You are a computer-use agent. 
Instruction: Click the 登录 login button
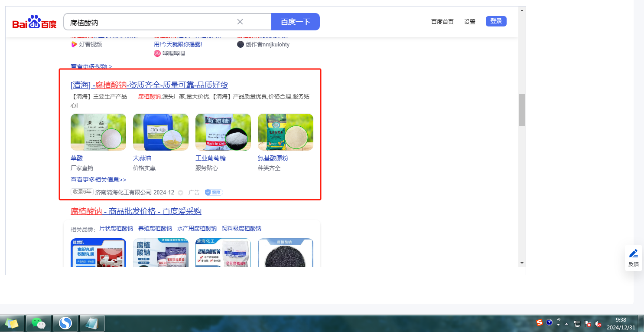point(496,21)
